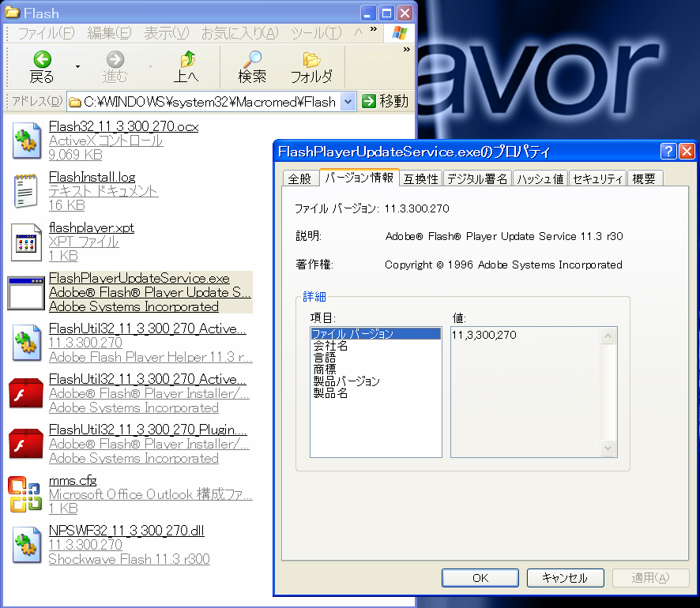Click the Back (戻る) green arrow icon
The width and height of the screenshot is (700, 608).
[42, 59]
